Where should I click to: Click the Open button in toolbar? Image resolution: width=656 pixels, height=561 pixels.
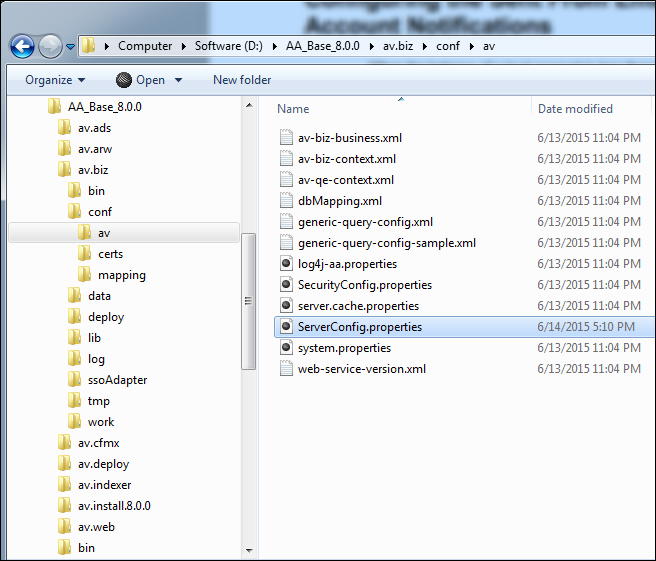[x=141, y=80]
